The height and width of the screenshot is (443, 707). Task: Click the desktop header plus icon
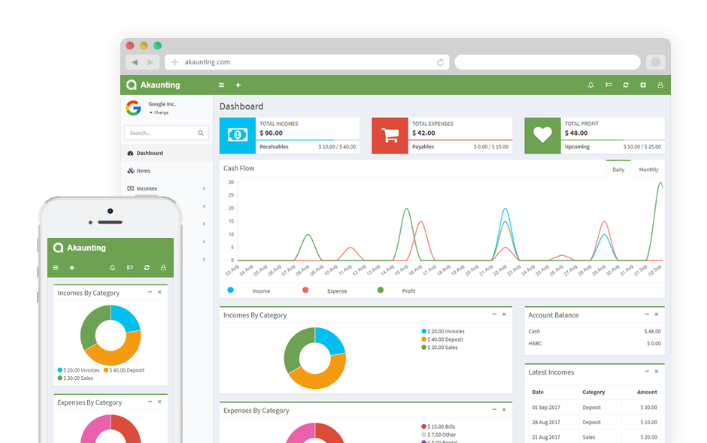coord(238,85)
